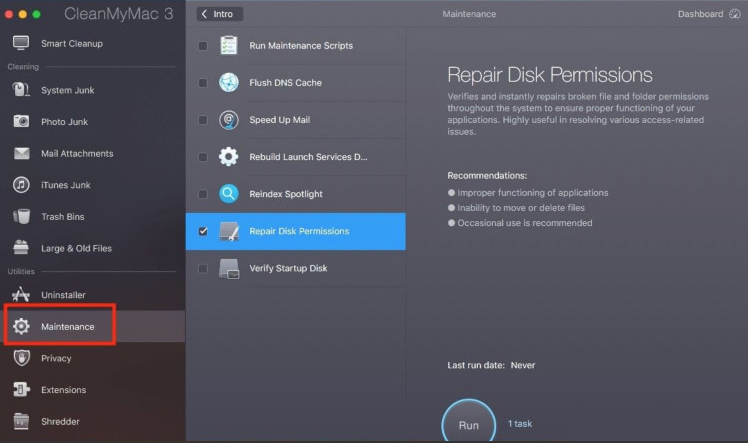Open the Privacy shield icon
748x443 pixels.
coord(21,358)
